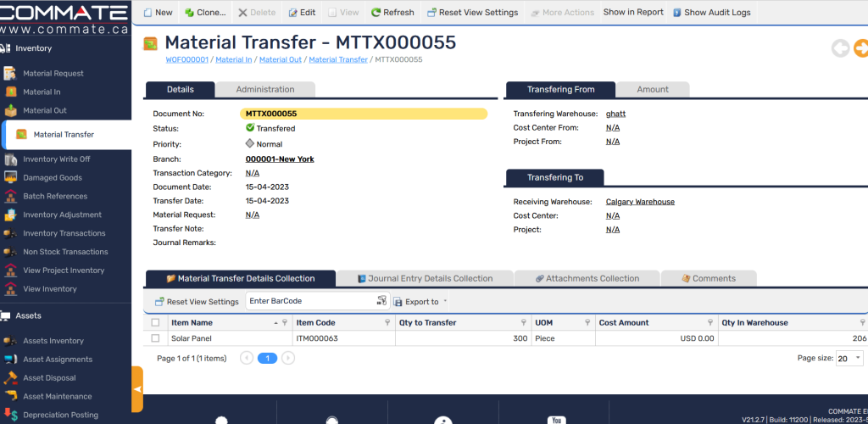The height and width of the screenshot is (424, 868).
Task: Open Asset Maintenance from sidebar
Action: point(57,396)
